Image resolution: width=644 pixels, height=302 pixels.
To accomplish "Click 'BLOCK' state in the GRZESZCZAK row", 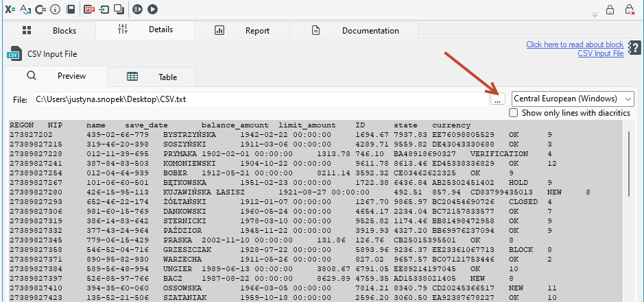I will (521, 249).
